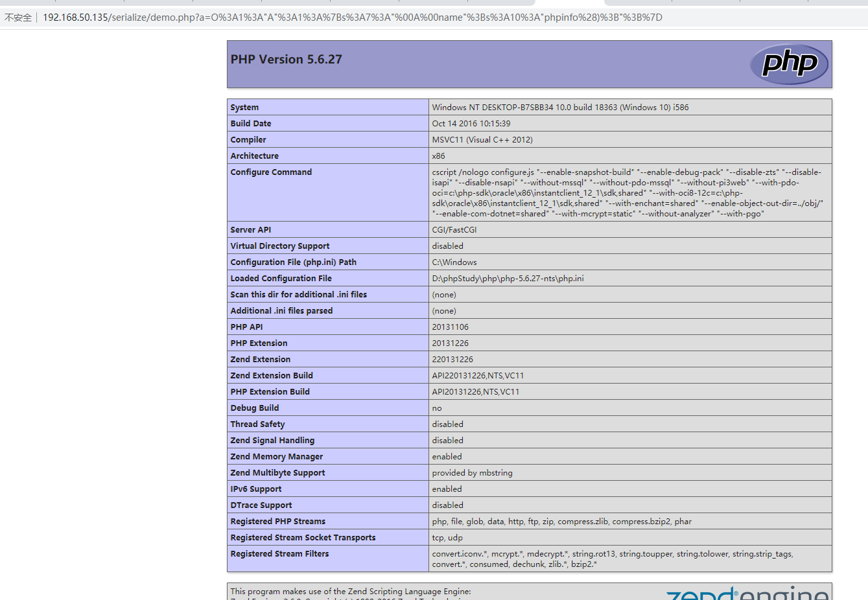Click the Architecture label
Viewport: 868px width, 600px height.
point(255,156)
